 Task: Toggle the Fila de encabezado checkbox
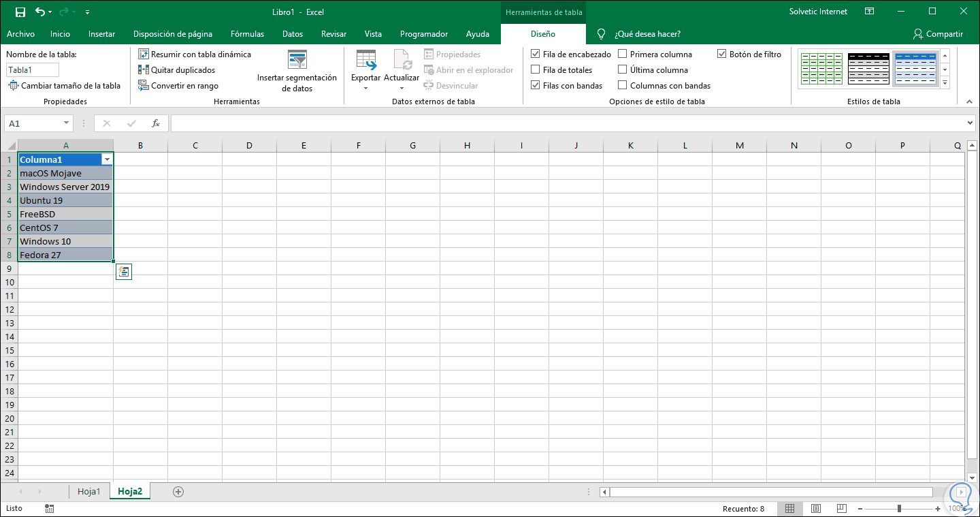coord(536,54)
